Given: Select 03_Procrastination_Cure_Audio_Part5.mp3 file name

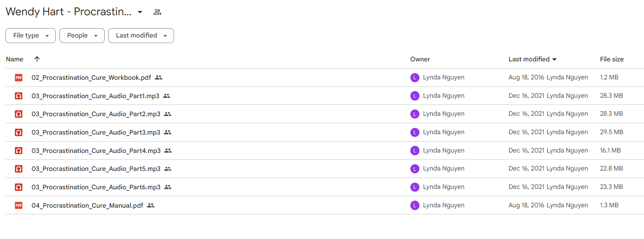Looking at the screenshot, I should 96,169.
